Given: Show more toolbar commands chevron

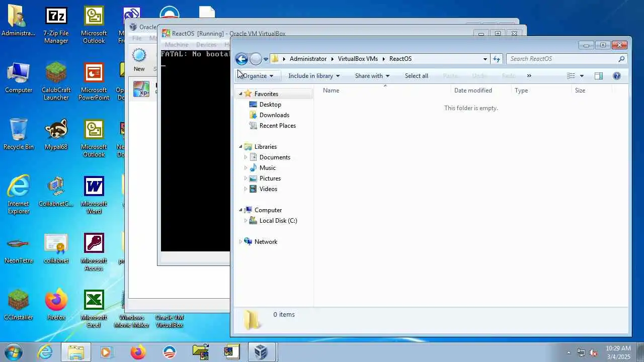Looking at the screenshot, I should [x=529, y=76].
